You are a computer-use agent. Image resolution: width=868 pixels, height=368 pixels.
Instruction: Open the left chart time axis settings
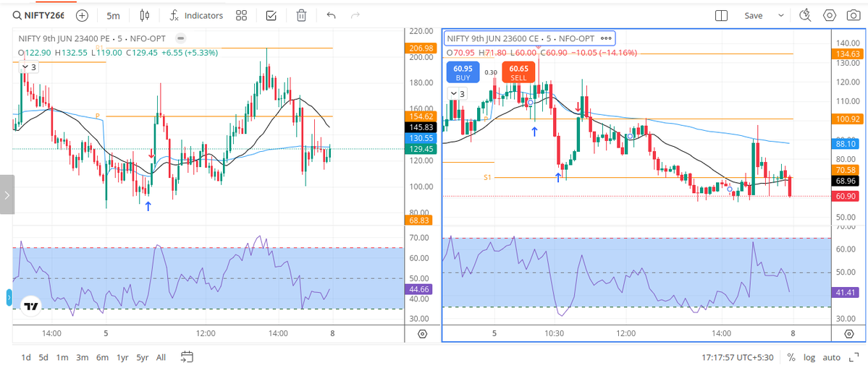click(422, 334)
